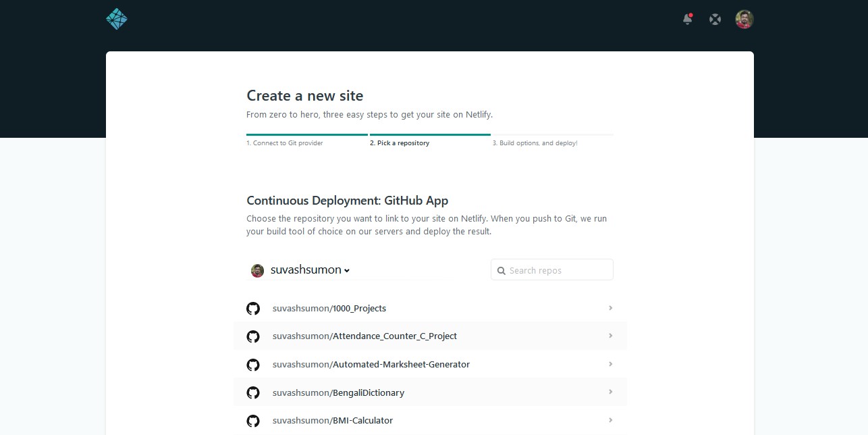Select the suvashsumon/BengaliDictionary repository

click(x=431, y=392)
